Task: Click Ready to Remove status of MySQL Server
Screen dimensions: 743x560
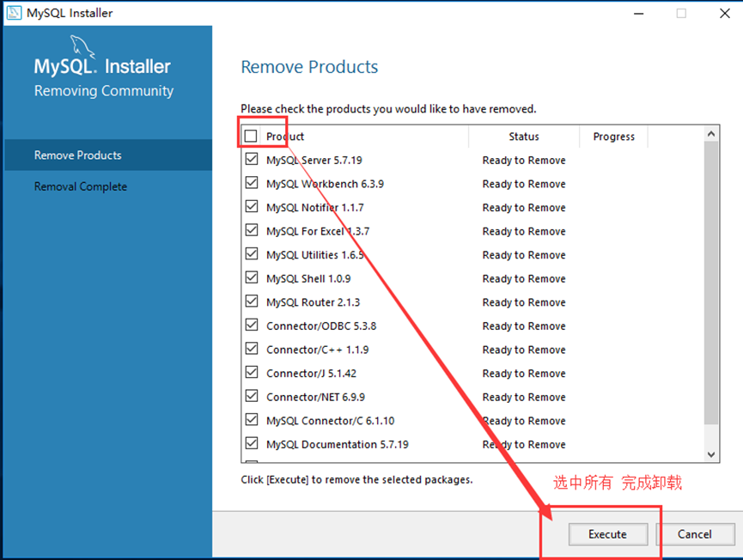Action: [524, 161]
